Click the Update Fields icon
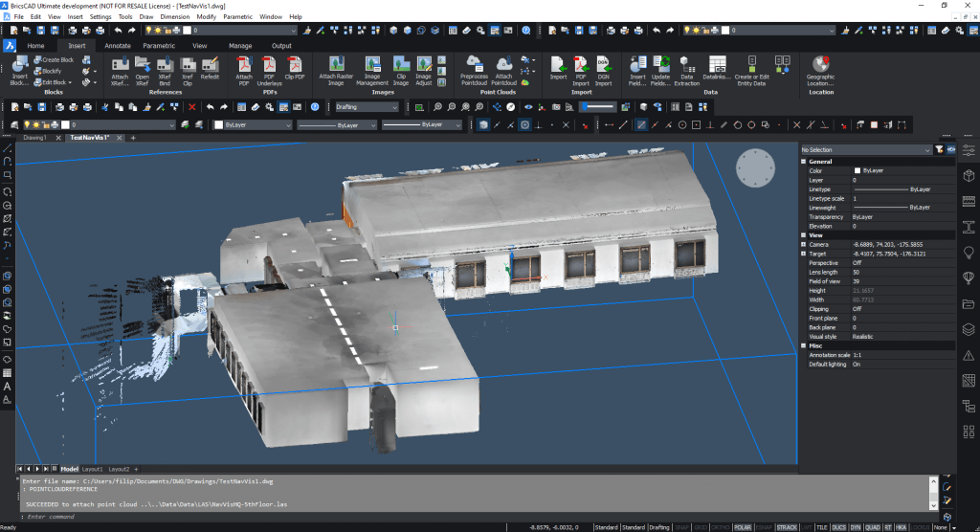980x532 pixels. click(x=660, y=71)
